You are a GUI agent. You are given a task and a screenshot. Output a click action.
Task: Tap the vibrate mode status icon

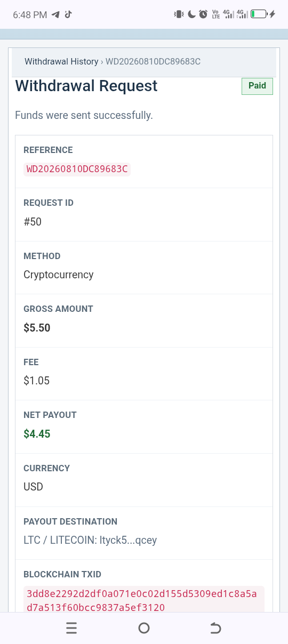pyautogui.click(x=178, y=14)
